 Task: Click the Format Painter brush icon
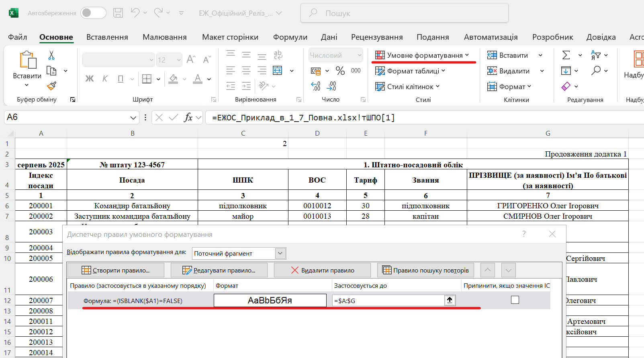[x=51, y=86]
